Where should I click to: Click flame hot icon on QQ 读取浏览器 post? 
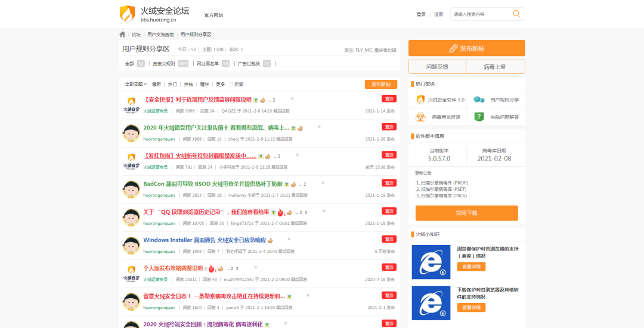point(280,212)
